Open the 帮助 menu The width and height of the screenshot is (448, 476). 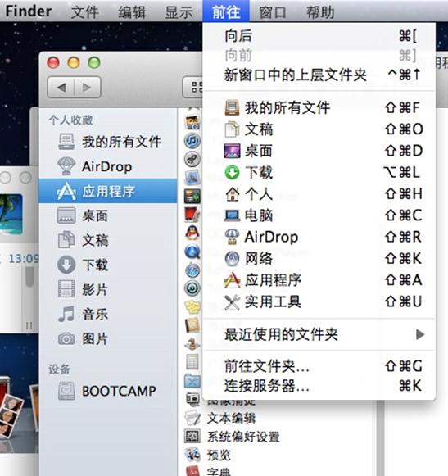320,12
